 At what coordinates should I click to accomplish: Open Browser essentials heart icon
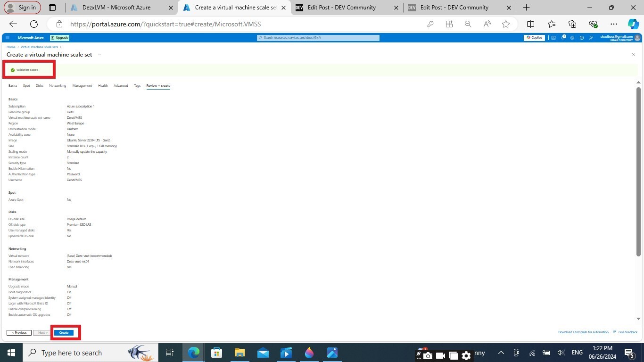click(593, 24)
